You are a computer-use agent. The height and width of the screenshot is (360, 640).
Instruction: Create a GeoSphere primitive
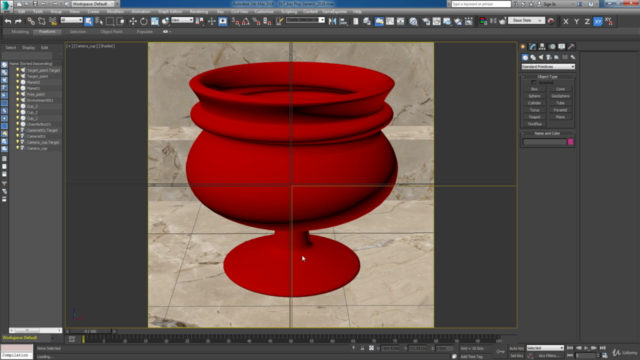tap(560, 96)
